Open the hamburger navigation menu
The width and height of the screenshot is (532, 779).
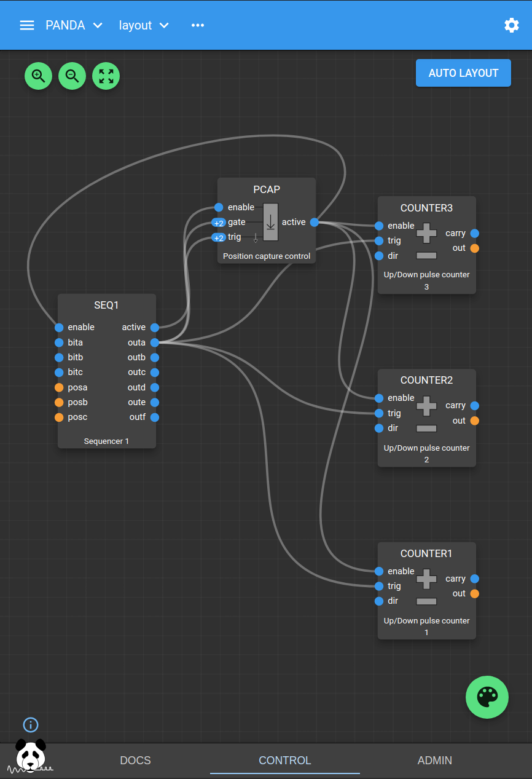click(26, 25)
